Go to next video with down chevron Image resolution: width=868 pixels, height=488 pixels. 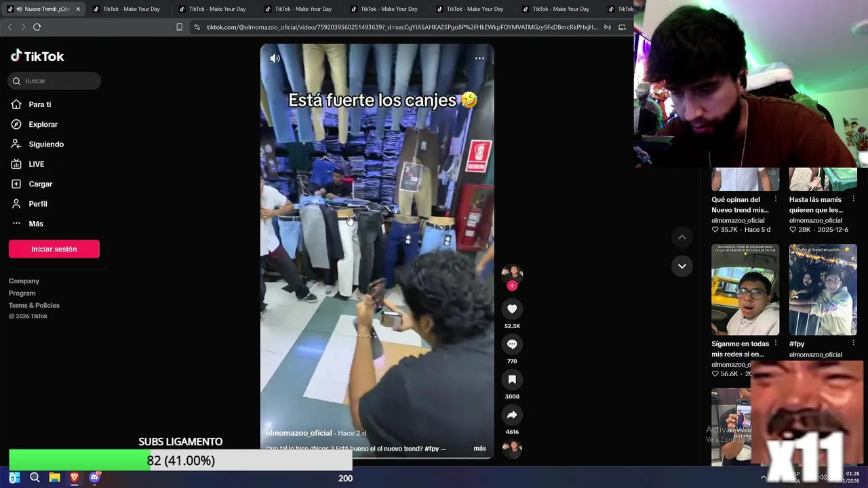click(682, 266)
